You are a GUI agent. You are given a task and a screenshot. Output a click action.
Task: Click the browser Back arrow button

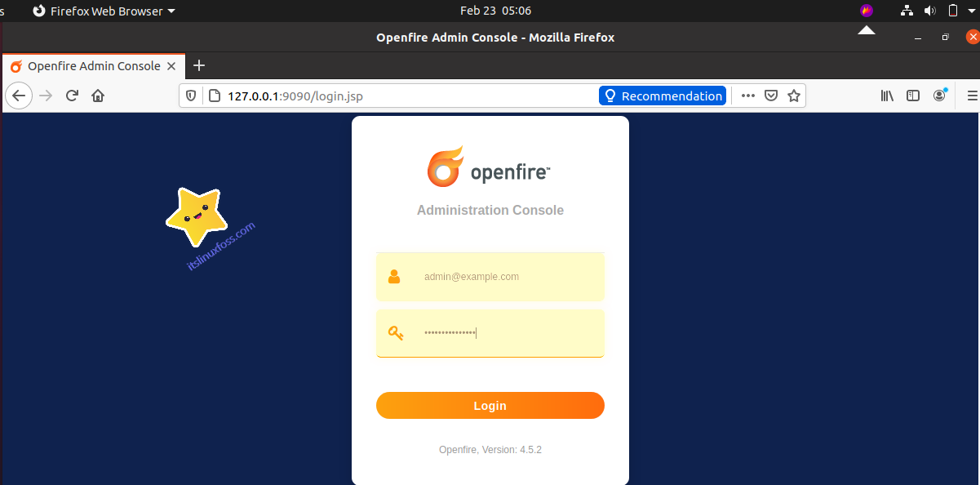point(19,96)
